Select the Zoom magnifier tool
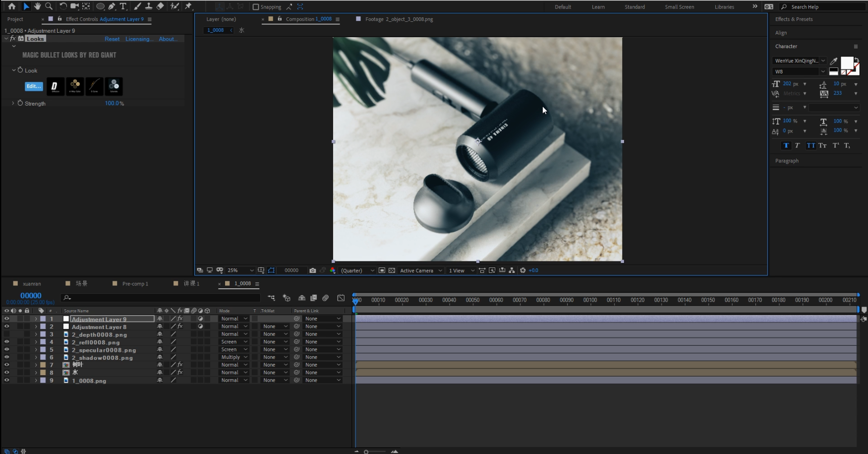 tap(49, 6)
